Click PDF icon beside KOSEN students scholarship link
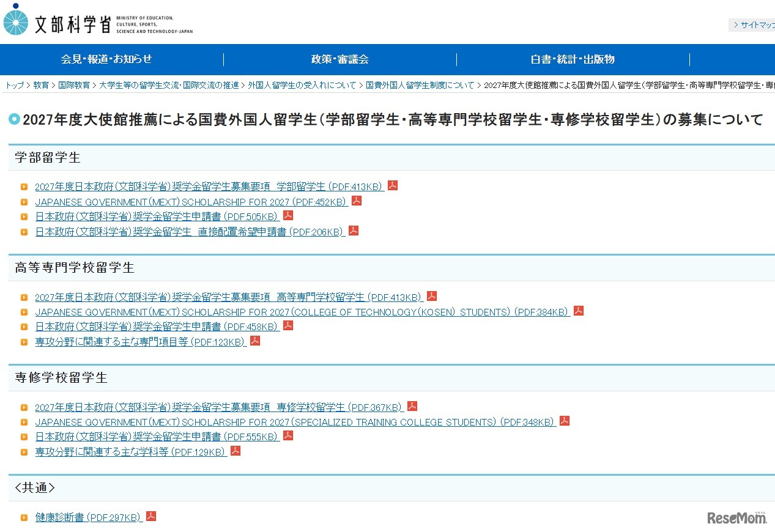775x532 pixels. point(579,311)
